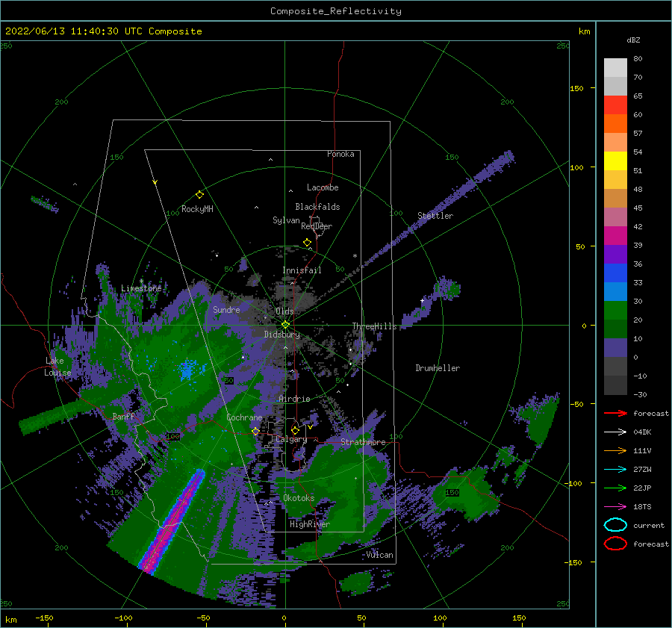Click the Sylvan label on the map
Viewport: 672px width, 628px height.
click(x=286, y=220)
